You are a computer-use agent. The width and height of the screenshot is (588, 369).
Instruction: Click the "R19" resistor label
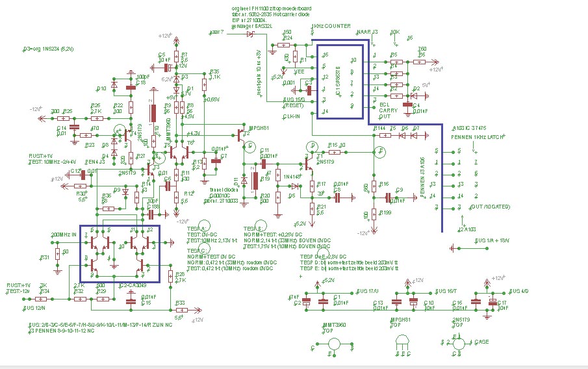point(265,179)
